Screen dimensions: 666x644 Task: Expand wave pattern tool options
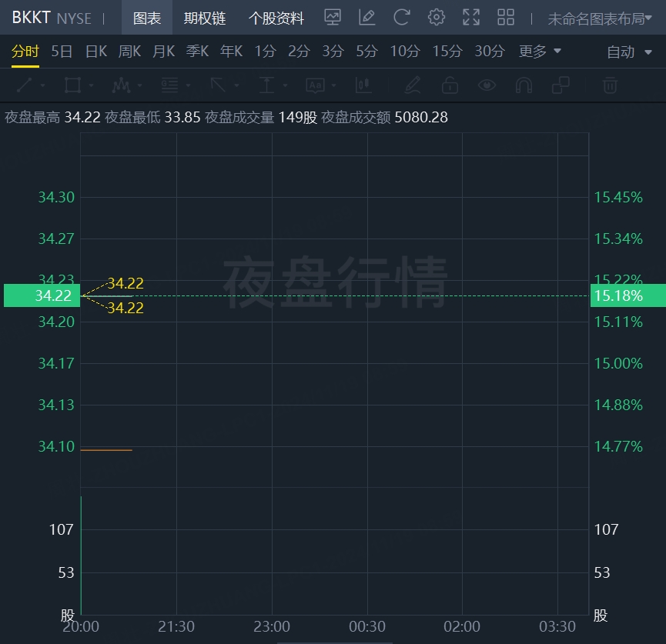point(139,85)
